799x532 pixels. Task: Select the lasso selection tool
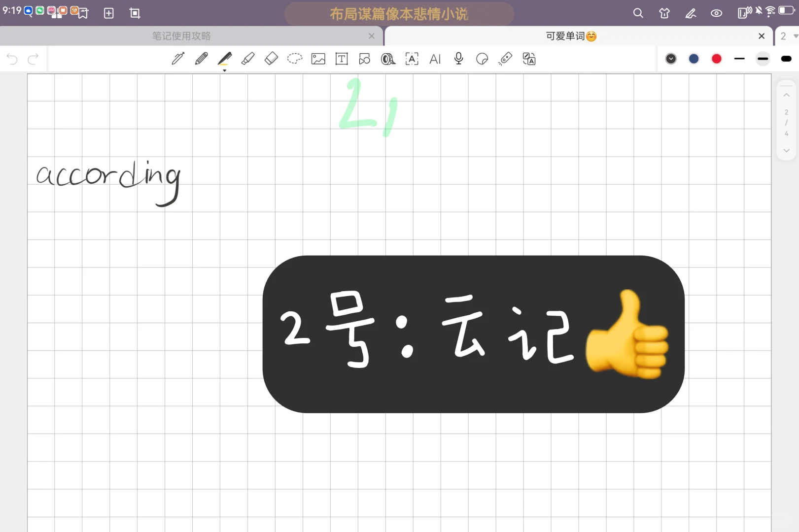click(295, 59)
